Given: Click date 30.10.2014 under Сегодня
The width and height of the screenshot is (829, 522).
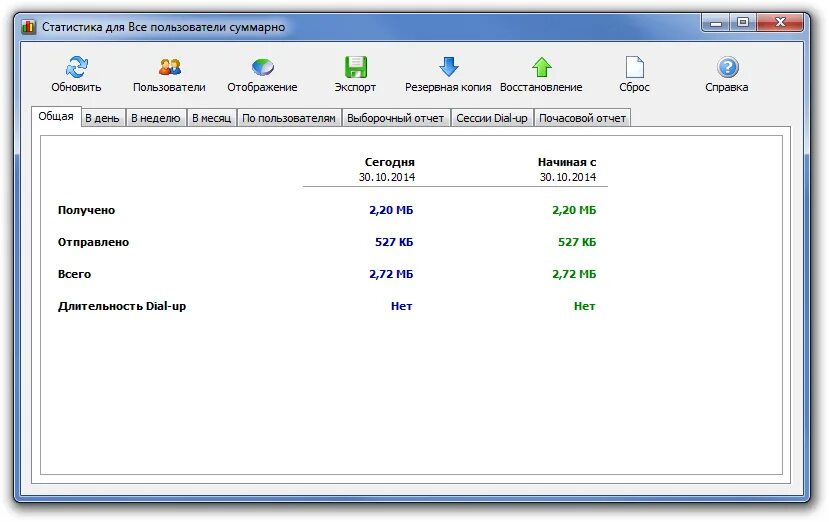Looking at the screenshot, I should [387, 177].
